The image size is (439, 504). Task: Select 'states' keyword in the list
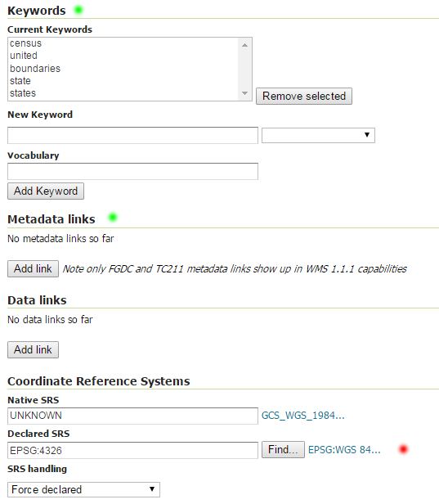click(23, 93)
